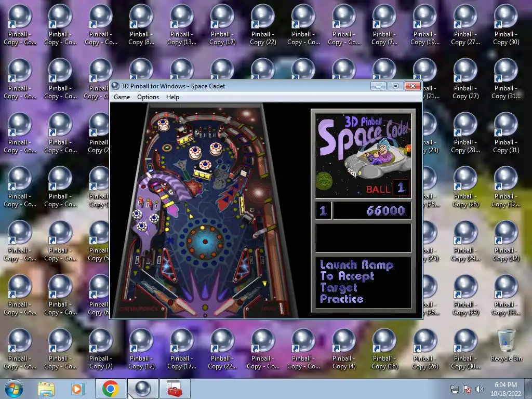Select the Pinball - Copy (7) desktop shortcut
The height and width of the screenshot is (399, 532).
[100, 349]
